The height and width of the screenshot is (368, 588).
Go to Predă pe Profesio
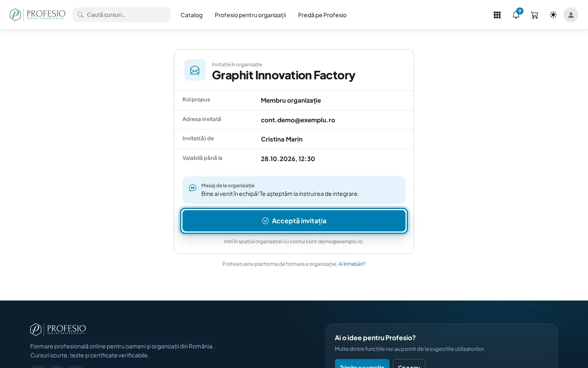pos(322,15)
